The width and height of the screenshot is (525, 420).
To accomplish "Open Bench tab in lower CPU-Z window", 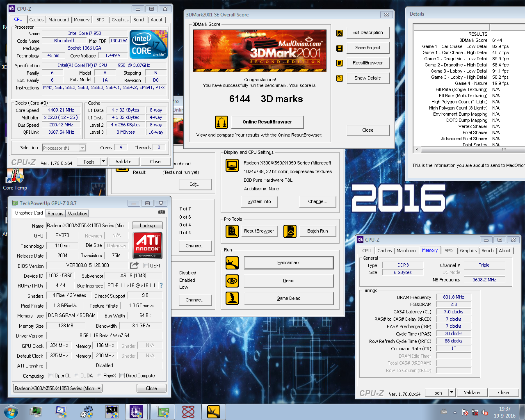I will coord(487,251).
